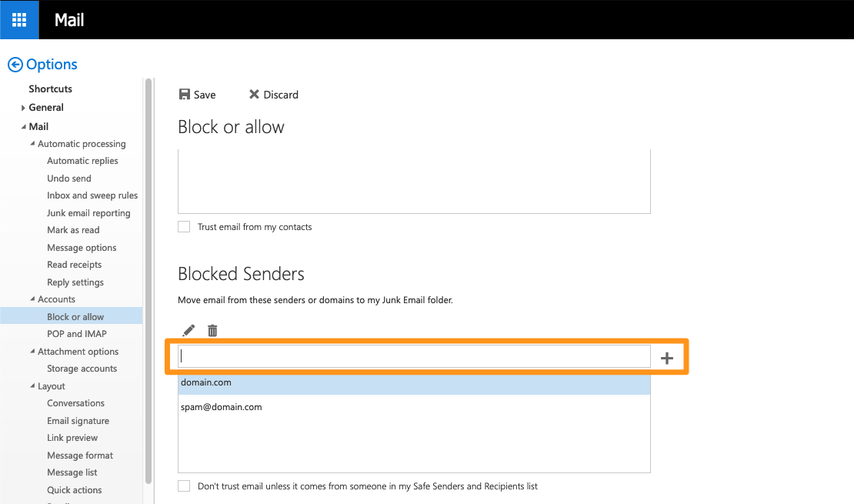This screenshot has width=854, height=504.
Task: Click the Shortcuts link in Options
Action: (x=50, y=89)
